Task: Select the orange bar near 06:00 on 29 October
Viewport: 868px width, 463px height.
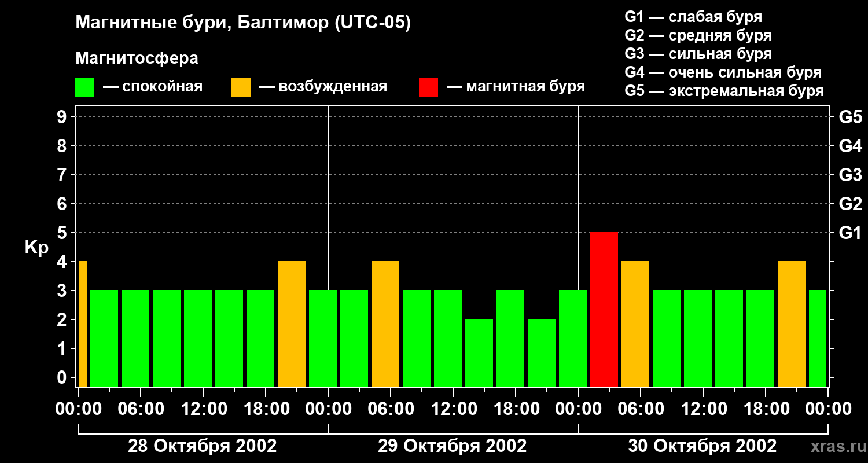Action: pos(385,324)
